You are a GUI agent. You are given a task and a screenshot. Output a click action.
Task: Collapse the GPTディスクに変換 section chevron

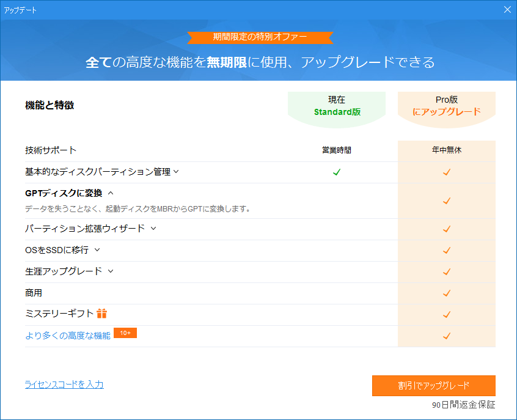coord(111,193)
